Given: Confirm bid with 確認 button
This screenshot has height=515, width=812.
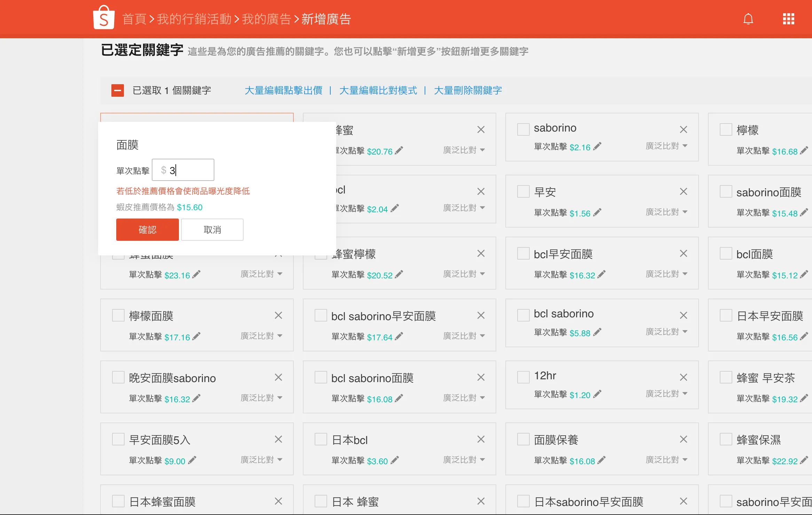Looking at the screenshot, I should pos(148,230).
